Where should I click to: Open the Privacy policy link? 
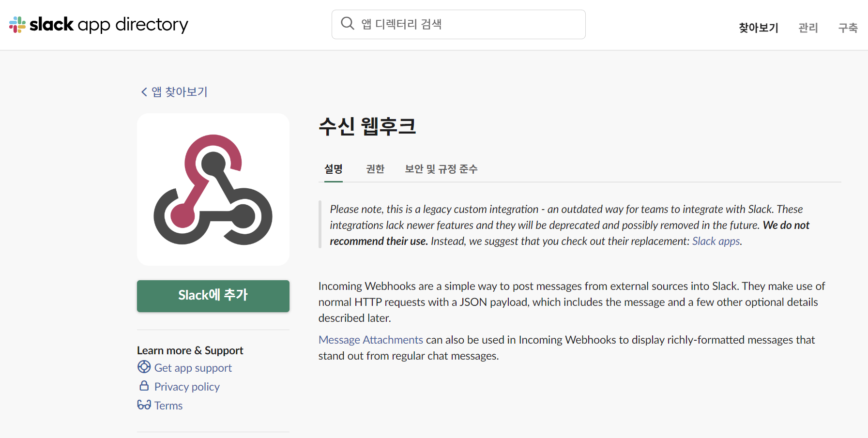187,387
